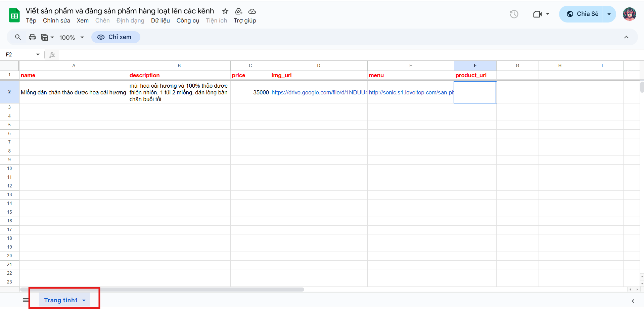Check the cloud save status icon

click(252, 11)
